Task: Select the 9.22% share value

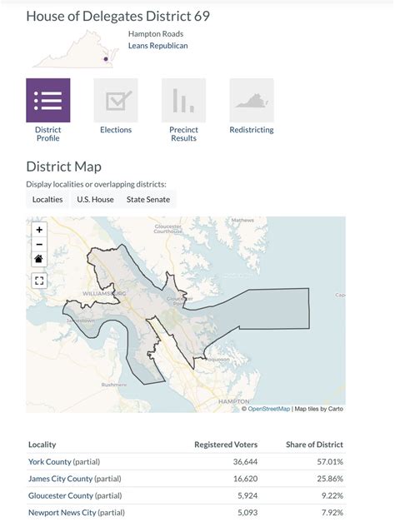Action: (332, 495)
